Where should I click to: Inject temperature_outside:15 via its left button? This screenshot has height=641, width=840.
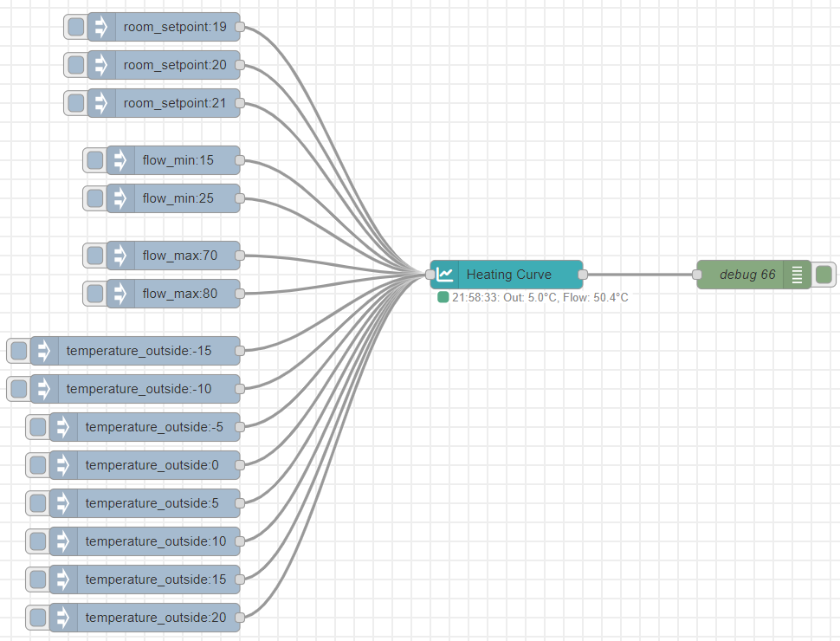tap(38, 579)
